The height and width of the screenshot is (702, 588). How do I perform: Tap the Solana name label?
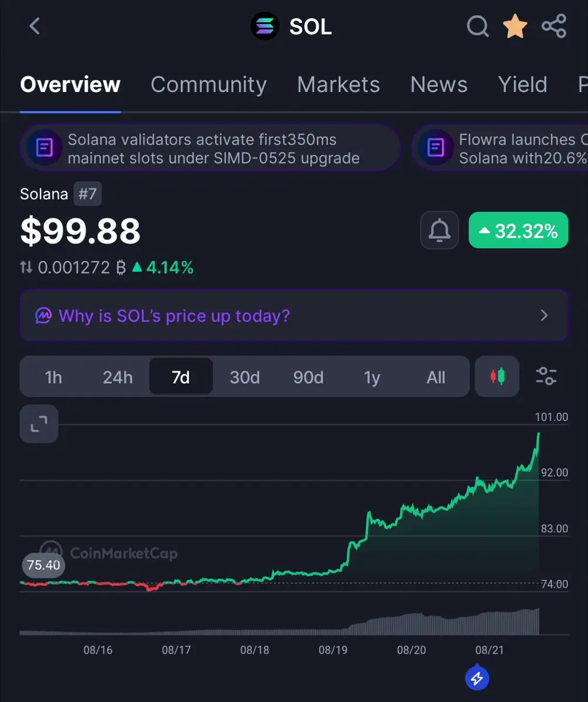coord(44,194)
